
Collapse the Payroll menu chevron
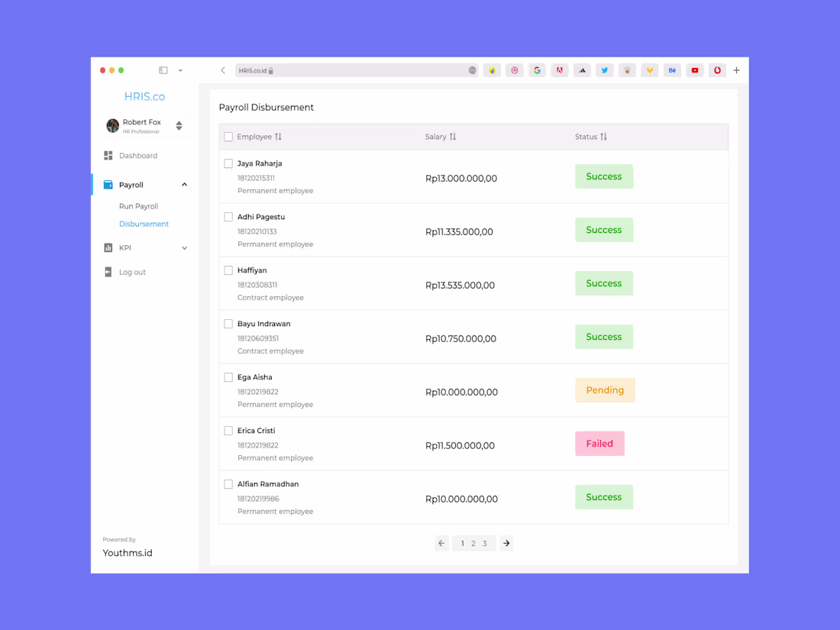coord(184,185)
